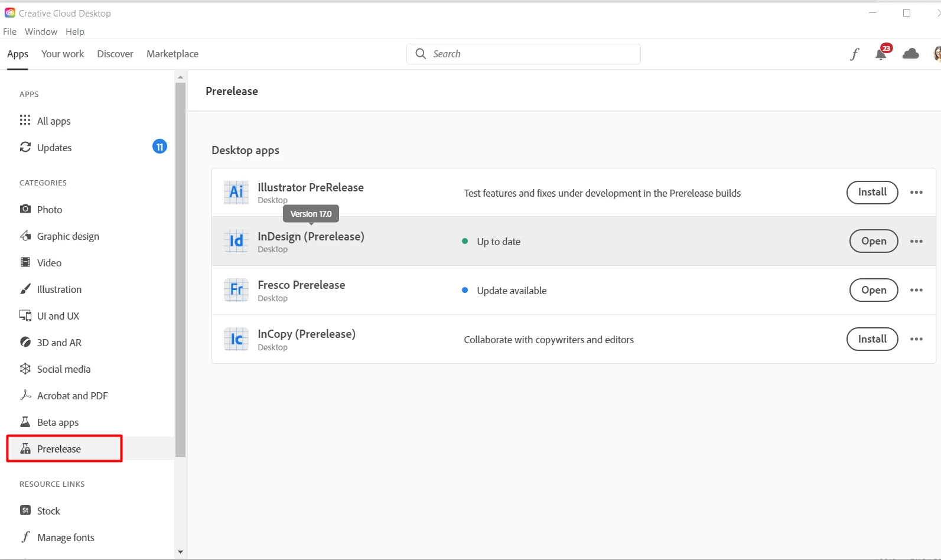Image resolution: width=941 pixels, height=560 pixels.
Task: Select the Acrobat and PDF icon
Action: (25, 395)
